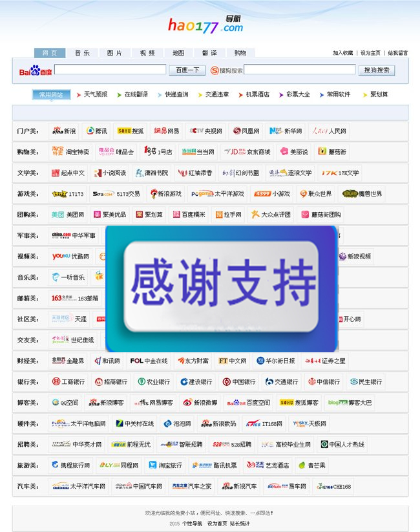Viewport: 420px width, 532px height.
Task: Open the 美丽说 link
Action: click(294, 152)
